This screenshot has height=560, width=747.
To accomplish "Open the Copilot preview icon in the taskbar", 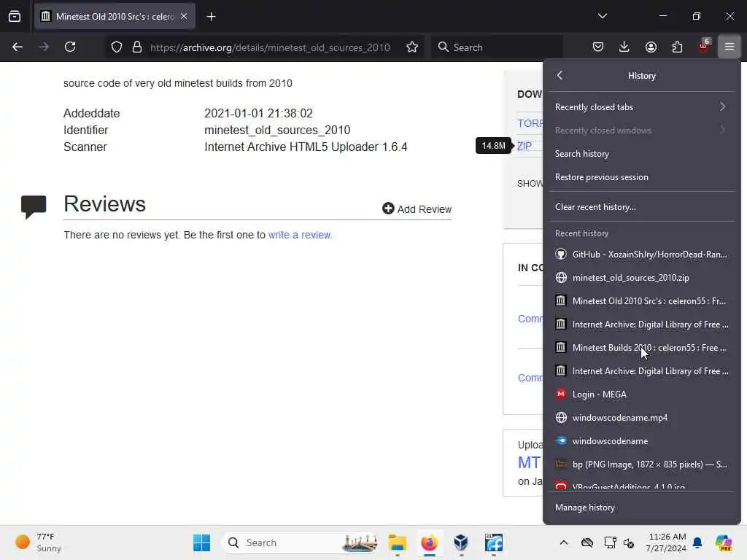I will [723, 542].
